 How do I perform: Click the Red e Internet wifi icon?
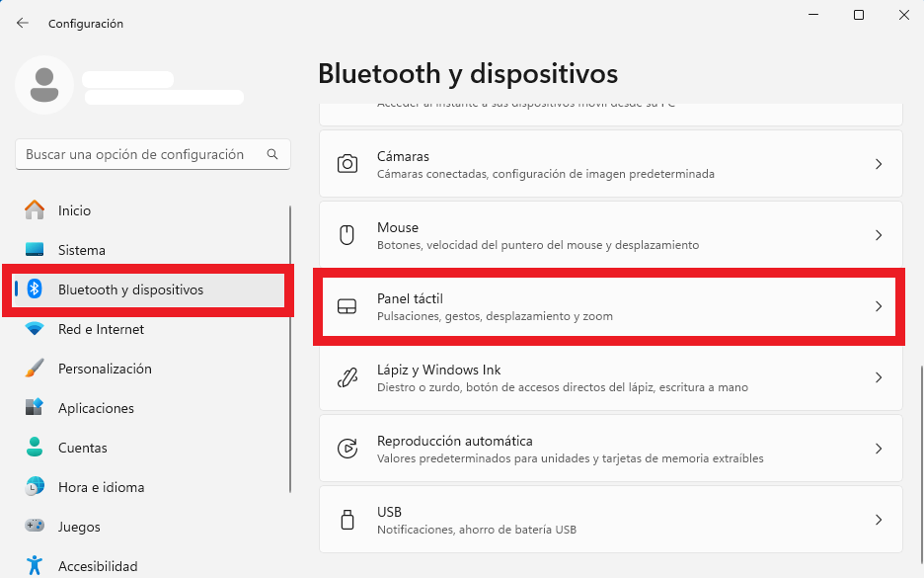35,328
